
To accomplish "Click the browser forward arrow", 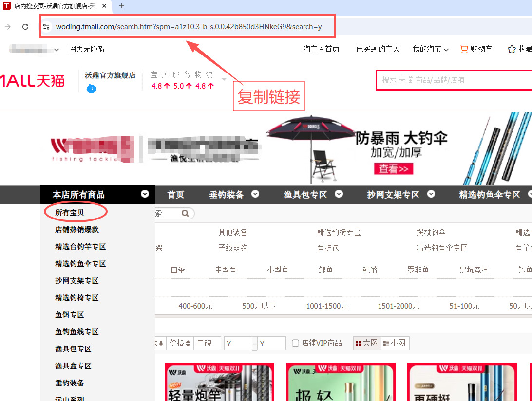I will click(x=8, y=26).
